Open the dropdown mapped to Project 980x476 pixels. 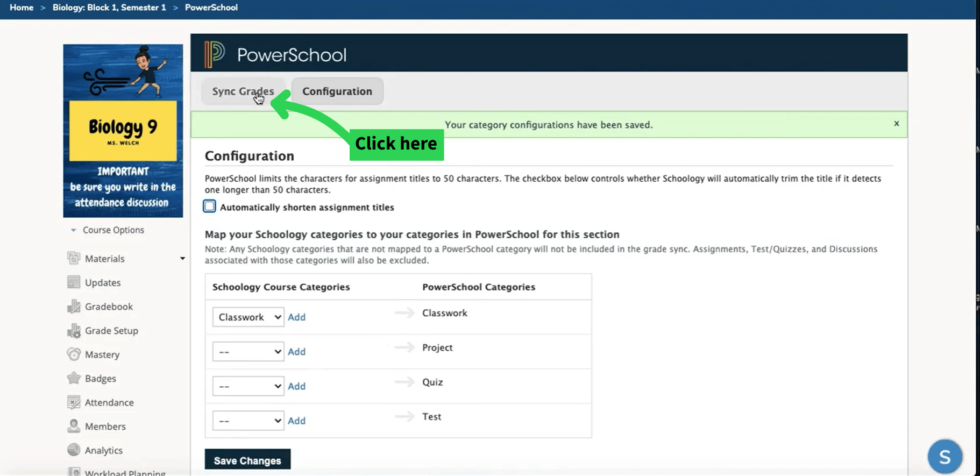[x=248, y=351]
